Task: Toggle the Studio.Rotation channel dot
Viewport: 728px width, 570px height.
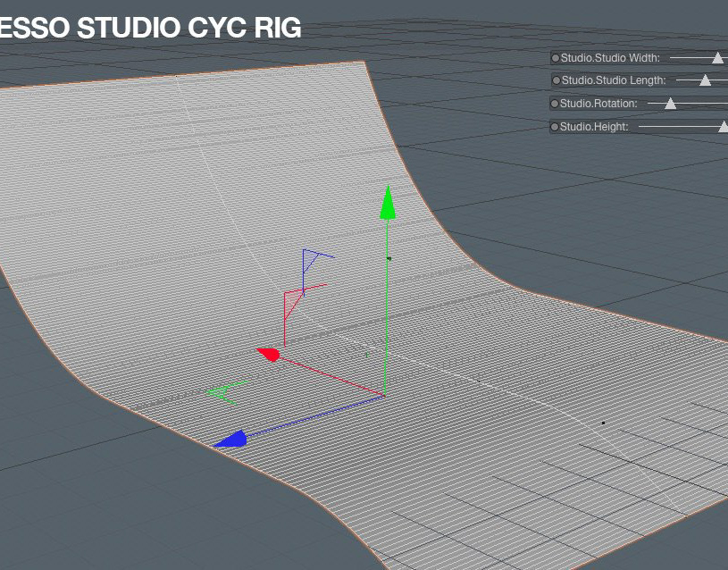Action: pos(555,103)
